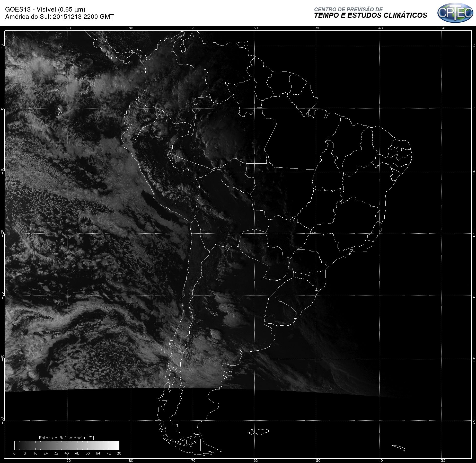Image resolution: width=476 pixels, height=463 pixels.
Task: Click the '40' value on the legend scale
Action: coord(67,453)
